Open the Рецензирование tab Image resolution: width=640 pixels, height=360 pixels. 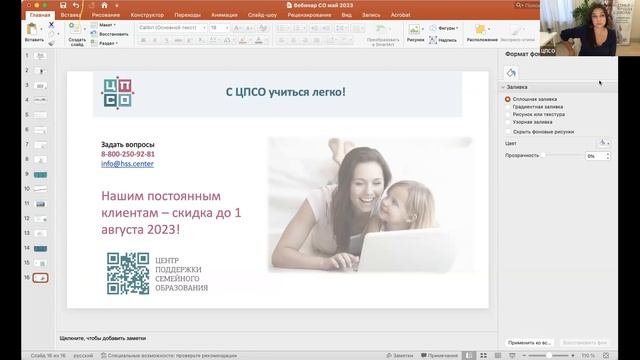tap(309, 15)
